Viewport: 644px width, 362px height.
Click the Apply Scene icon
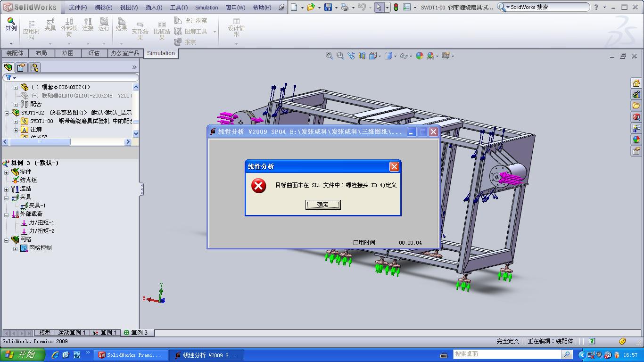point(430,56)
